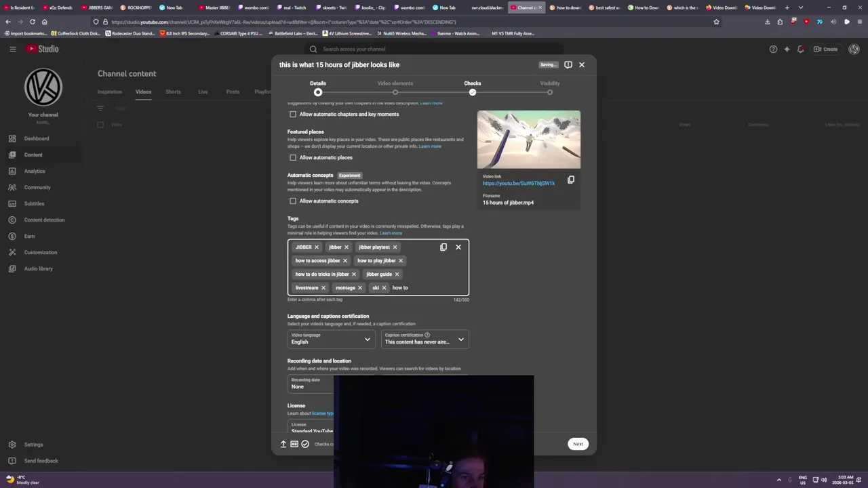Image resolution: width=868 pixels, height=488 pixels.
Task: Delete 'how to do tricks in jibber' tag
Action: 353,274
